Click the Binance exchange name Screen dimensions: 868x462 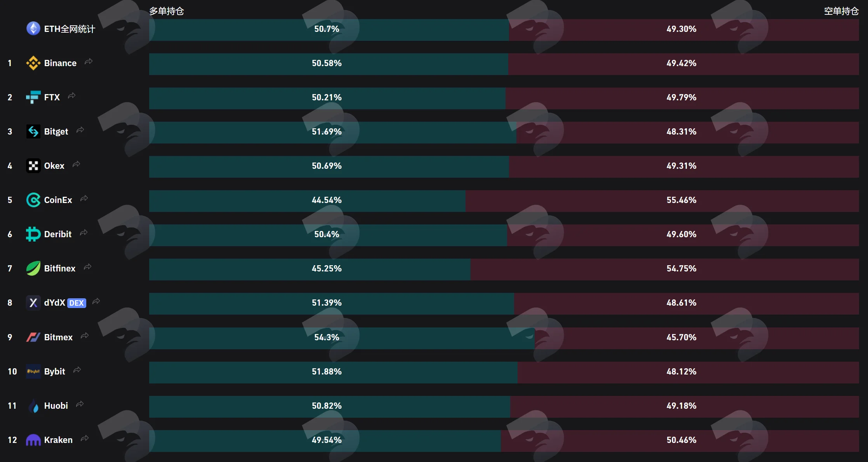(60, 63)
